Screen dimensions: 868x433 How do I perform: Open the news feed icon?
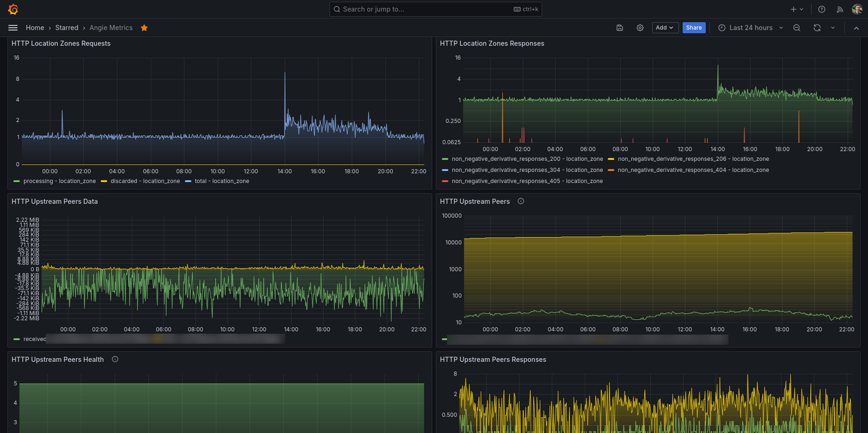840,9
